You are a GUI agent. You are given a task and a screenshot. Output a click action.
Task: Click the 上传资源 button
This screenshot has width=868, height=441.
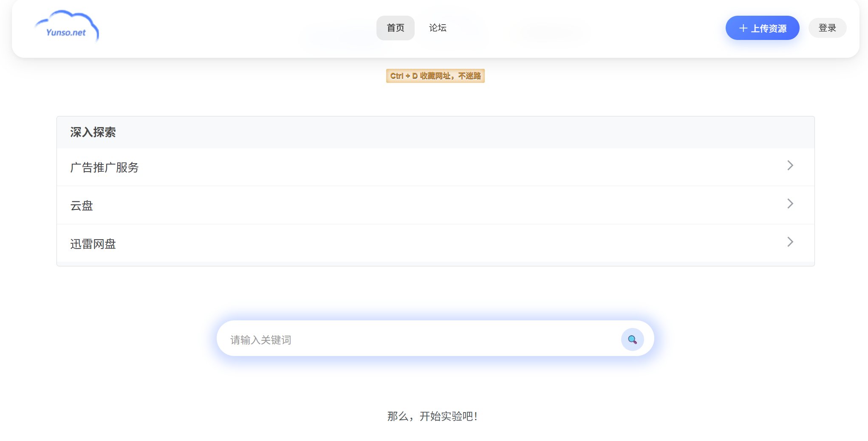(762, 28)
